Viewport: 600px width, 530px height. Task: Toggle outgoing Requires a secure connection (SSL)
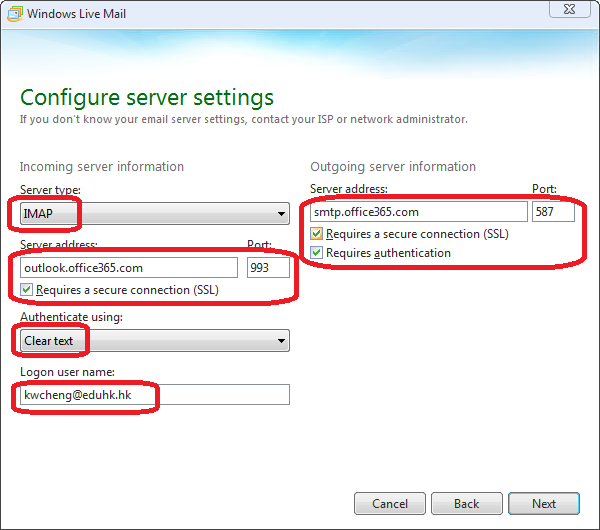tap(316, 234)
